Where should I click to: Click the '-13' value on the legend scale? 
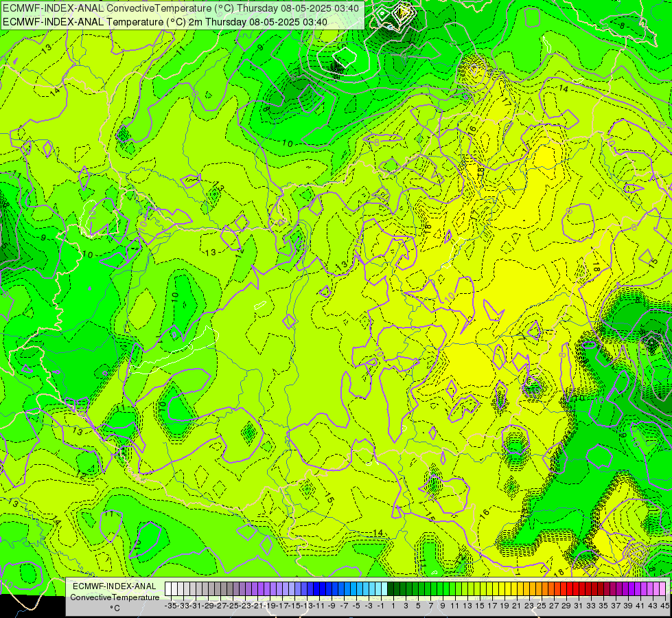pos(307,606)
